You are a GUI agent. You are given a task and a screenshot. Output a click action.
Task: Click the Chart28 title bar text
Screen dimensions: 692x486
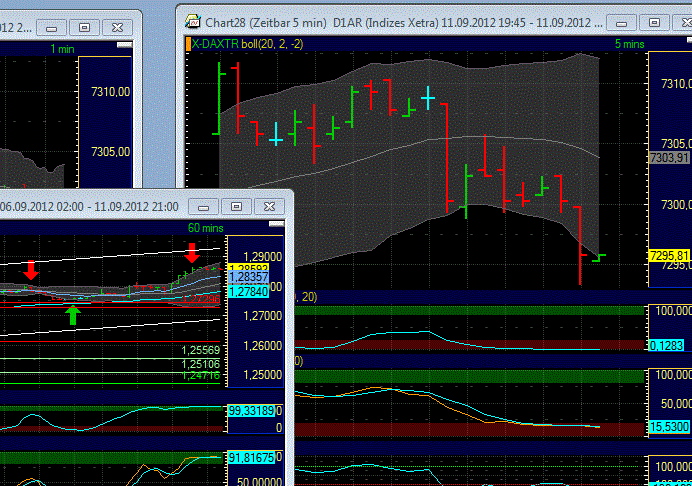click(404, 23)
